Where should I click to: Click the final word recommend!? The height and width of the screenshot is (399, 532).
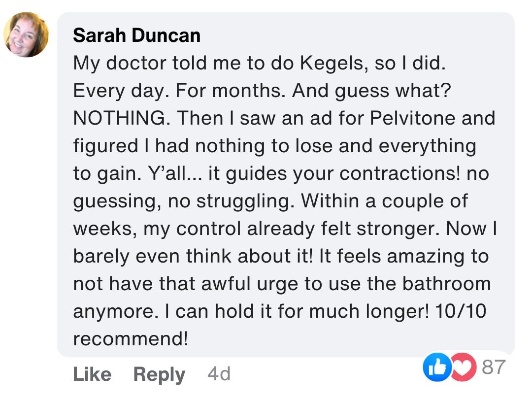coord(131,339)
